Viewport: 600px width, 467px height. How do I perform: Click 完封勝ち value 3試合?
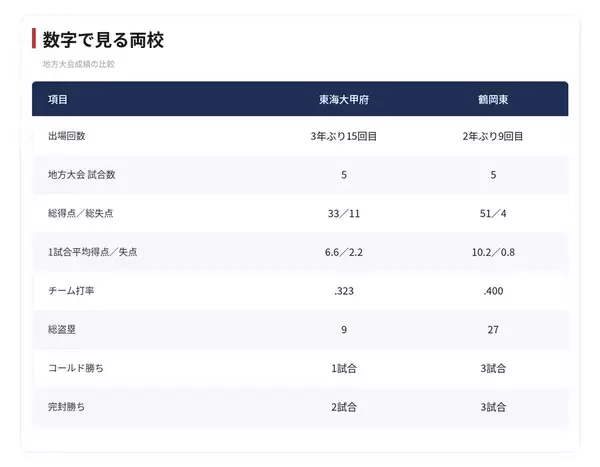pos(493,407)
